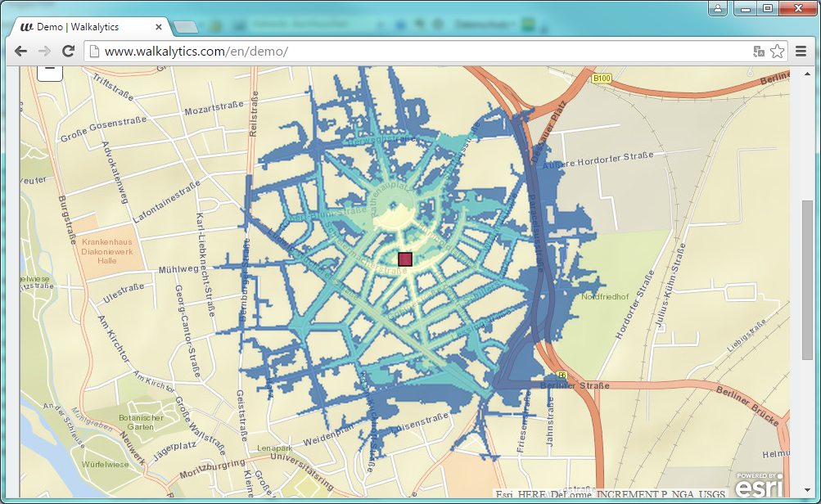Open the Chrome hamburger menu

pyautogui.click(x=800, y=52)
